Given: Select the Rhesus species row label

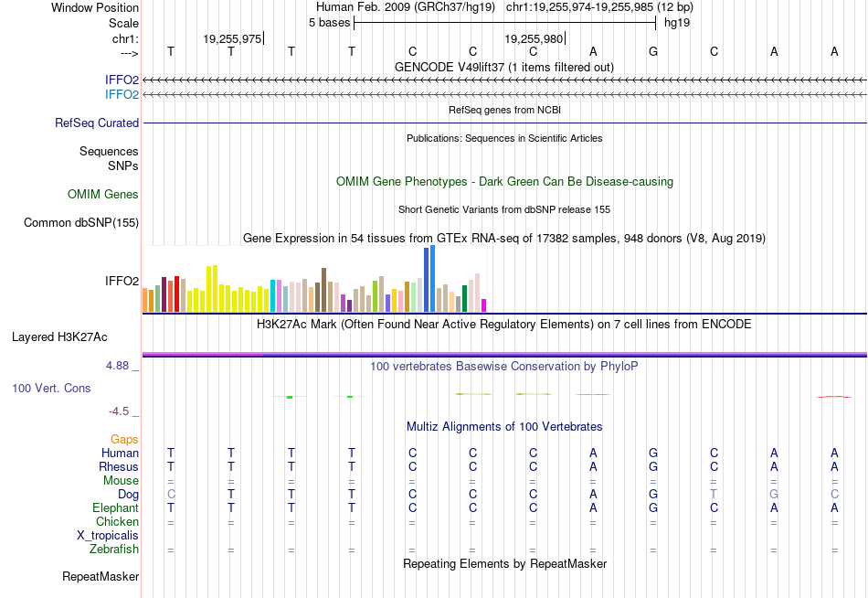Looking at the screenshot, I should tap(119, 467).
